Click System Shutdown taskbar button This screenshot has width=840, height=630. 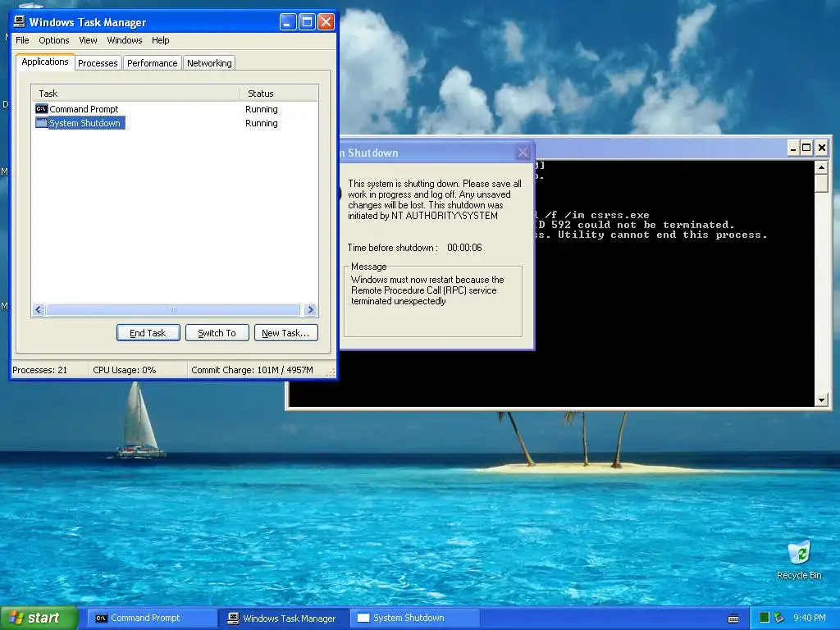pyautogui.click(x=415, y=619)
